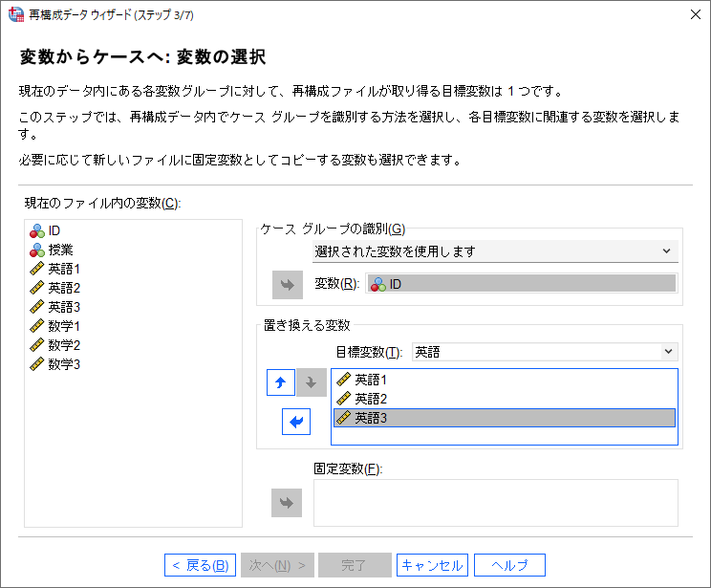Click the blue return arrow to remove variable
The image size is (711, 588).
[x=296, y=421]
